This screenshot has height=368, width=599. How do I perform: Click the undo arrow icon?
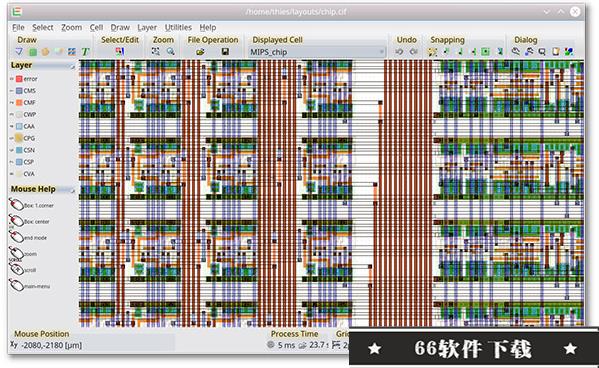(x=399, y=52)
